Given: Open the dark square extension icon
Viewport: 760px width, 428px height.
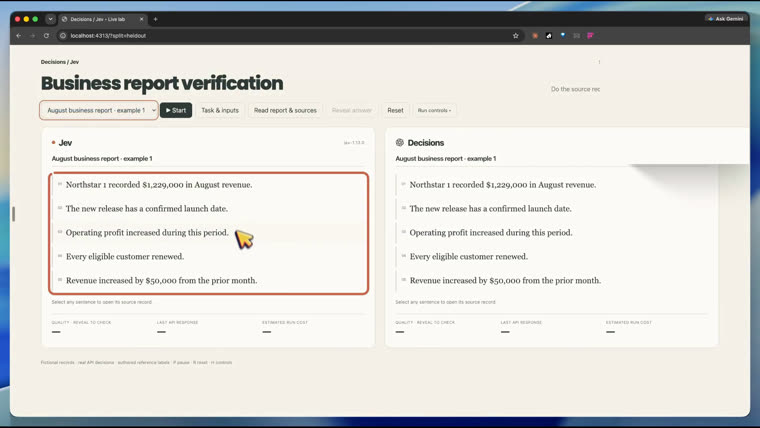Looking at the screenshot, I should tap(549, 35).
